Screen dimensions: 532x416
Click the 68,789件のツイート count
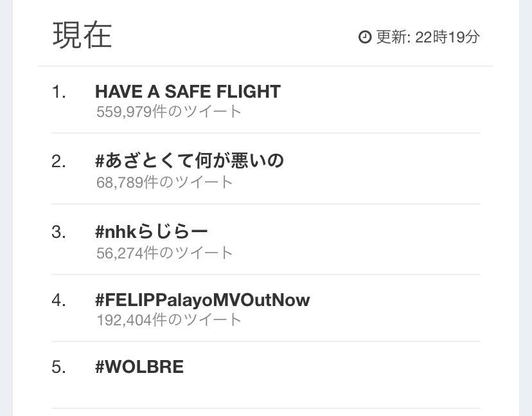pyautogui.click(x=164, y=182)
